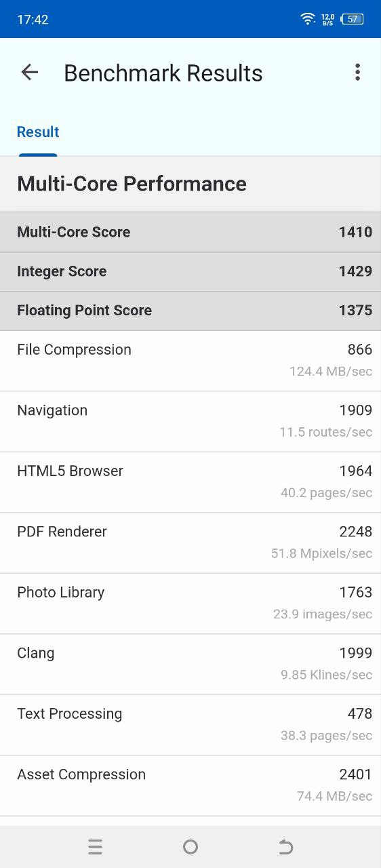Tap the Wi-Fi status icon
The image size is (381, 868).
tap(308, 19)
